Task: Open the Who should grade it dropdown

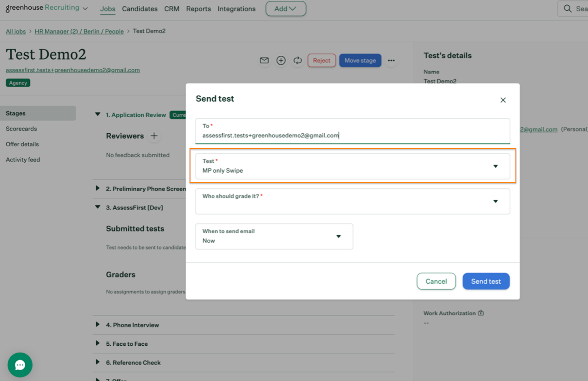Action: pyautogui.click(x=352, y=201)
